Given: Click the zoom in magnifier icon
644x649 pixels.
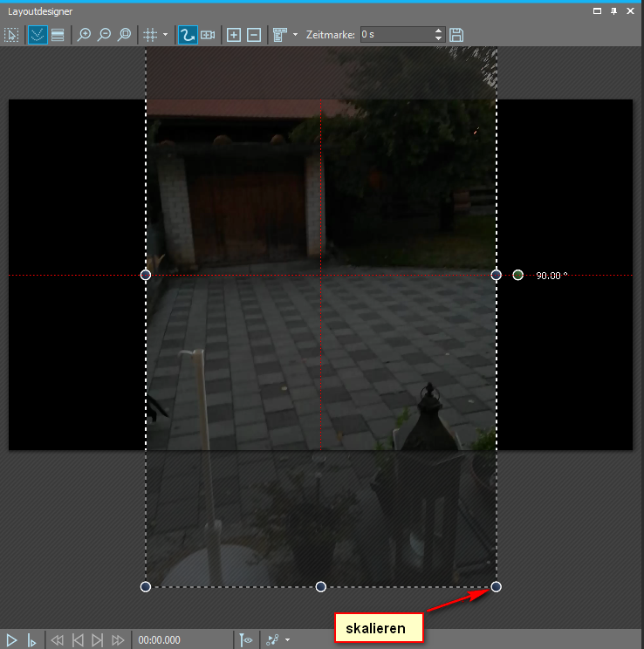Looking at the screenshot, I should click(x=85, y=35).
